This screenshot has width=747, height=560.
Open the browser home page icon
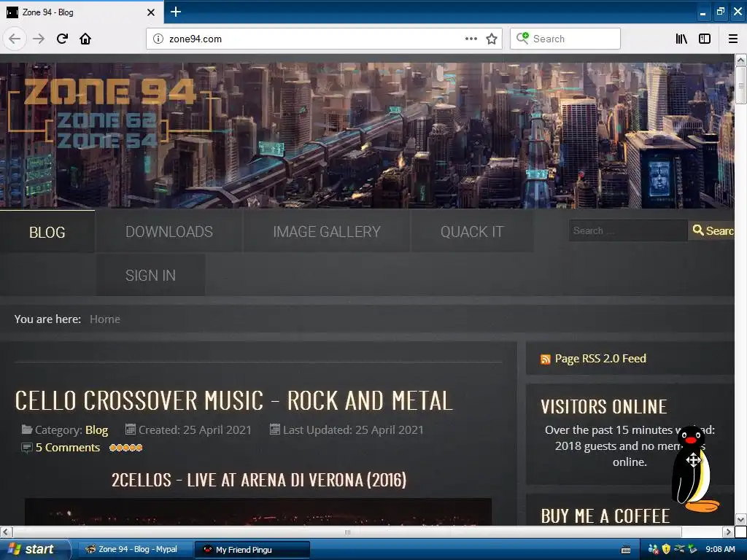(x=85, y=39)
